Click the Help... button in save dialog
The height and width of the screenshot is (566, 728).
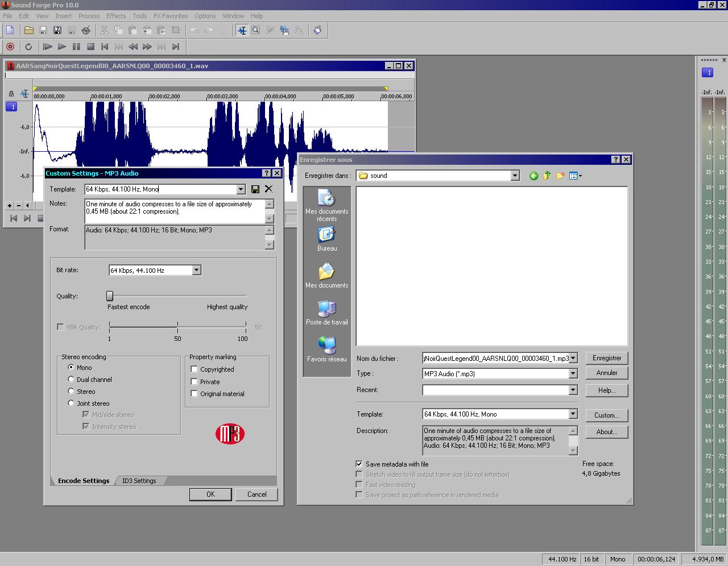coord(607,390)
